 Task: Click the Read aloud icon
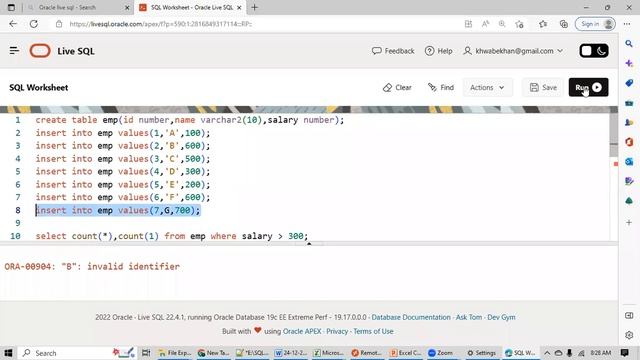click(485, 24)
